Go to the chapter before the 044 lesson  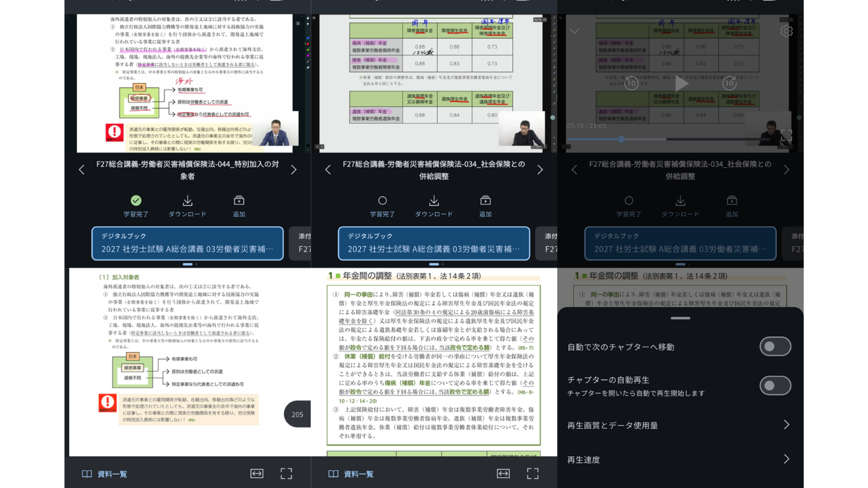click(x=81, y=170)
